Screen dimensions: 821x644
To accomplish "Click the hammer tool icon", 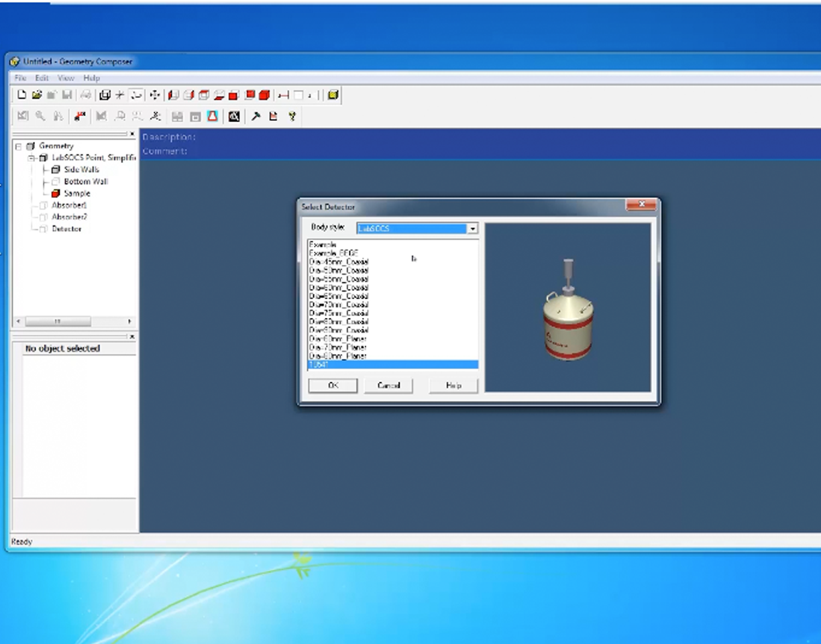I will [256, 116].
